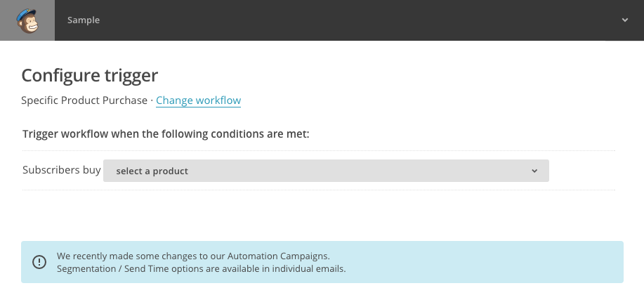Open the "select a product" dropdown

[316, 171]
